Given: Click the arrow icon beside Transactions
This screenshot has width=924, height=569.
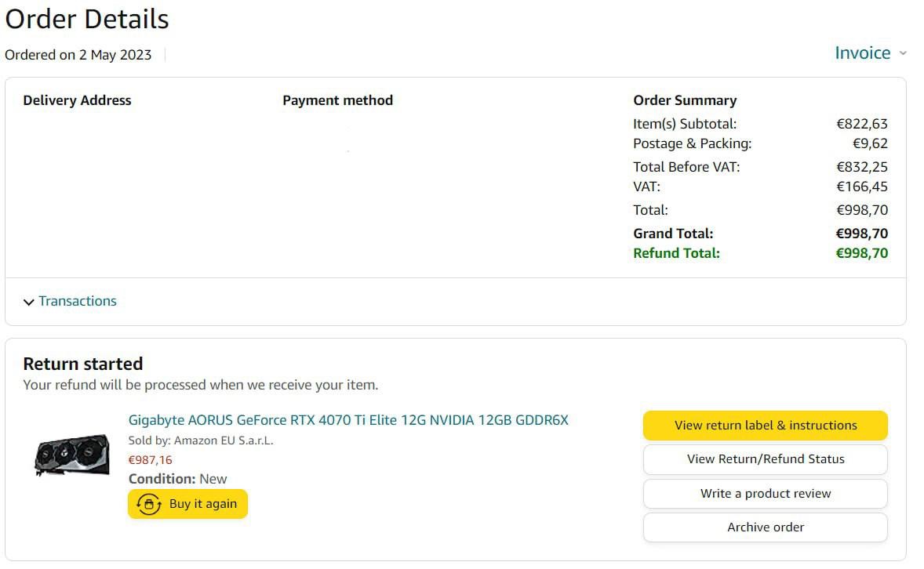Looking at the screenshot, I should 28,301.
